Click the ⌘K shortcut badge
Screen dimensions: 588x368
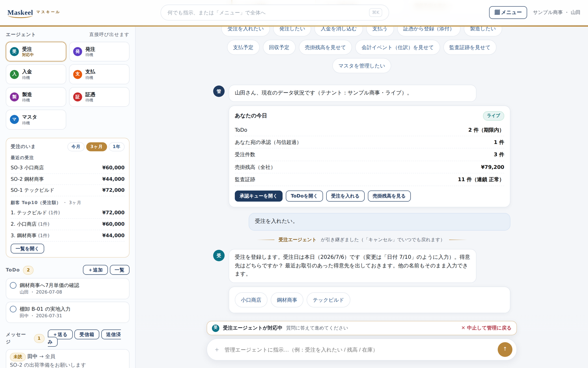[376, 13]
